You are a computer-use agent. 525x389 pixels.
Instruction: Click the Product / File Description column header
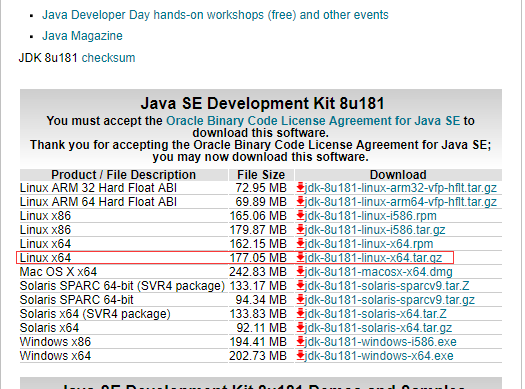click(124, 175)
